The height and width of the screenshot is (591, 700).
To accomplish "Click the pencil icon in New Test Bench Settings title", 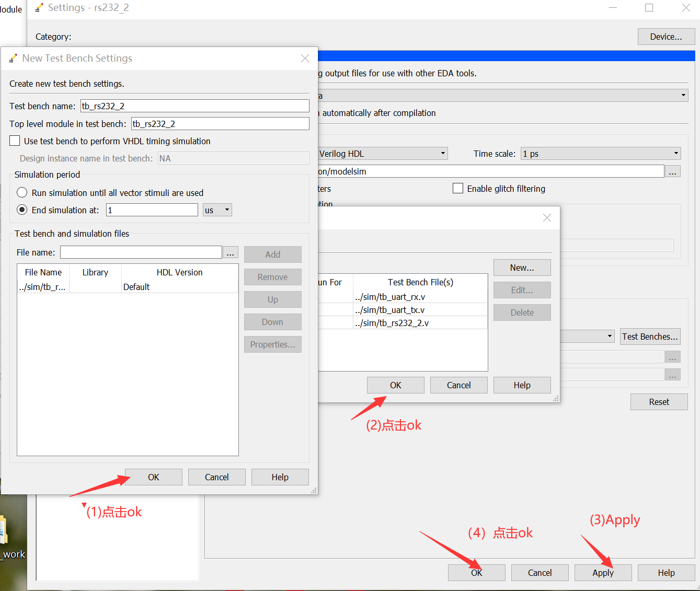I will click(13, 58).
